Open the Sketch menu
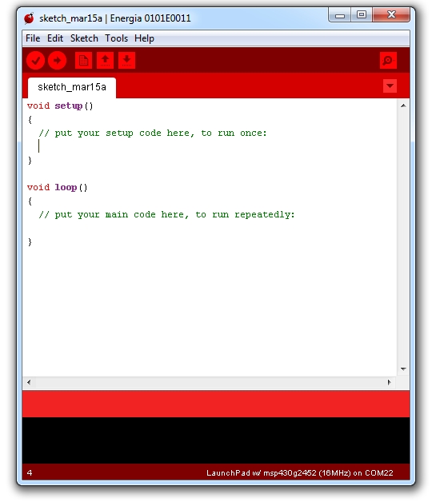 pyautogui.click(x=84, y=38)
